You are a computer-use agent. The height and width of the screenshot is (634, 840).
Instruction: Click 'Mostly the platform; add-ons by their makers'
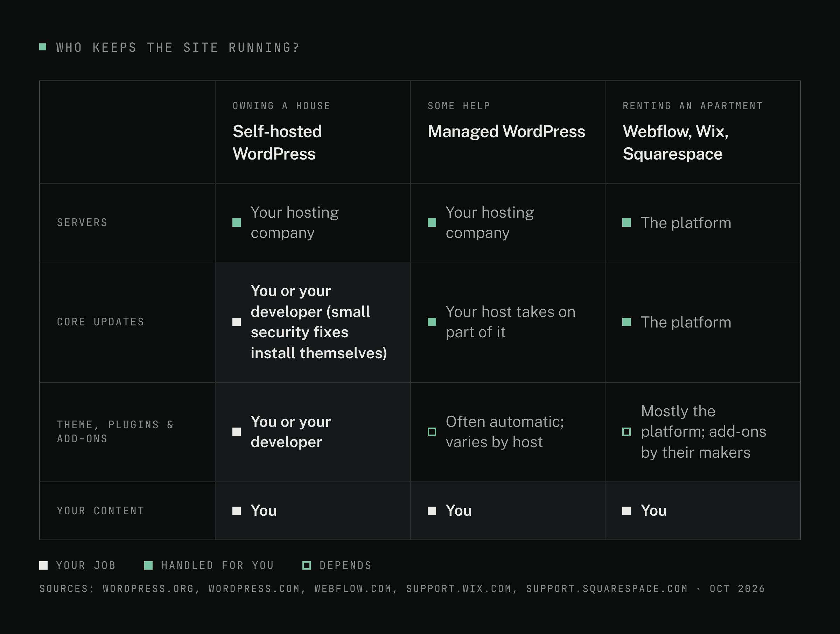703,432
